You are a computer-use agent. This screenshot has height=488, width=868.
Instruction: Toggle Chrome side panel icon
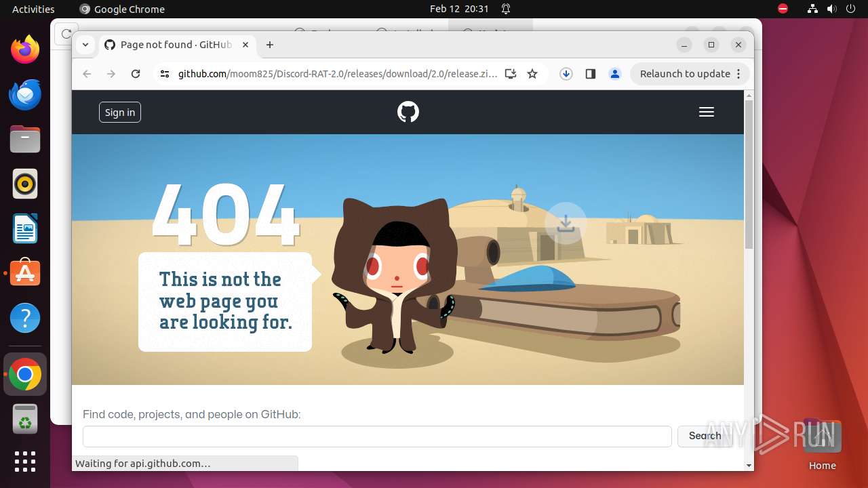point(591,74)
